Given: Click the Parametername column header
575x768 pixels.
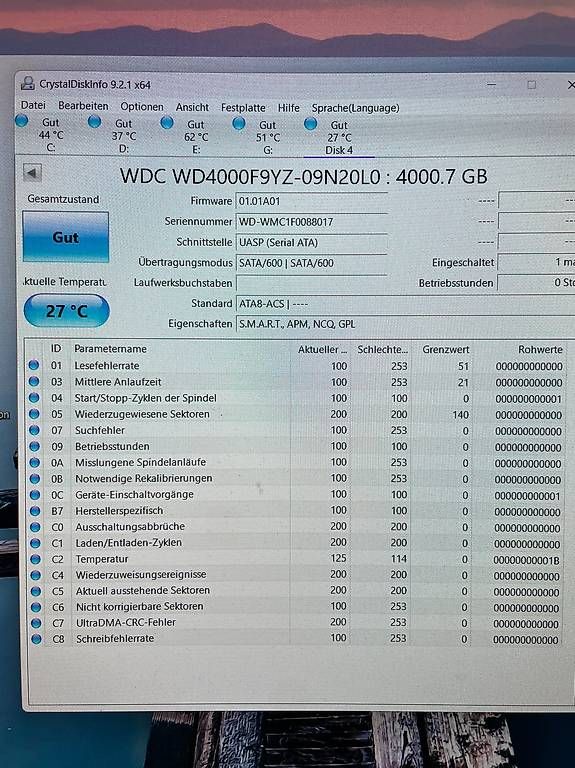Looking at the screenshot, I should pos(110,349).
